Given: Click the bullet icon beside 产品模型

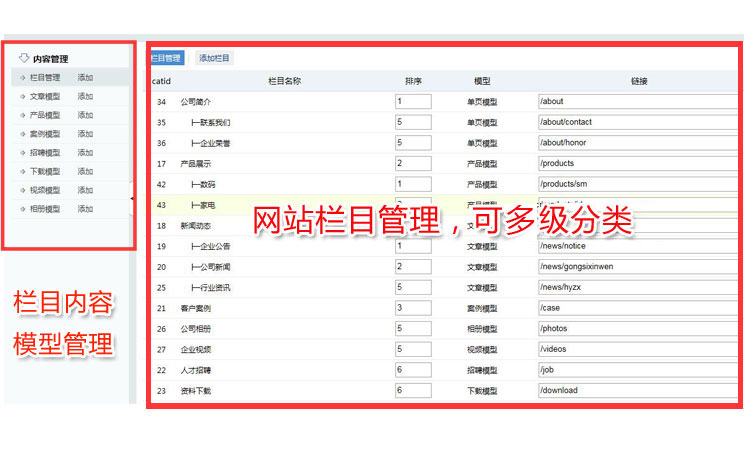Looking at the screenshot, I should click(x=22, y=115).
